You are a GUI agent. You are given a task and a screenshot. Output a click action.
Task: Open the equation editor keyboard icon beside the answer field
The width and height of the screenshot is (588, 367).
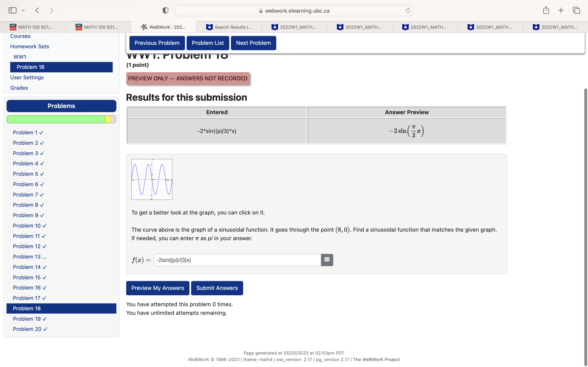327,260
